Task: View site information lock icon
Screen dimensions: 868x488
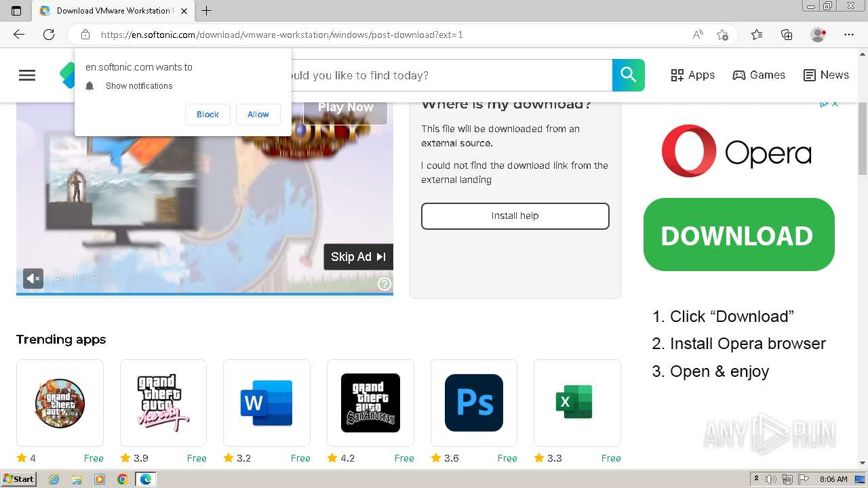Action: (x=85, y=35)
